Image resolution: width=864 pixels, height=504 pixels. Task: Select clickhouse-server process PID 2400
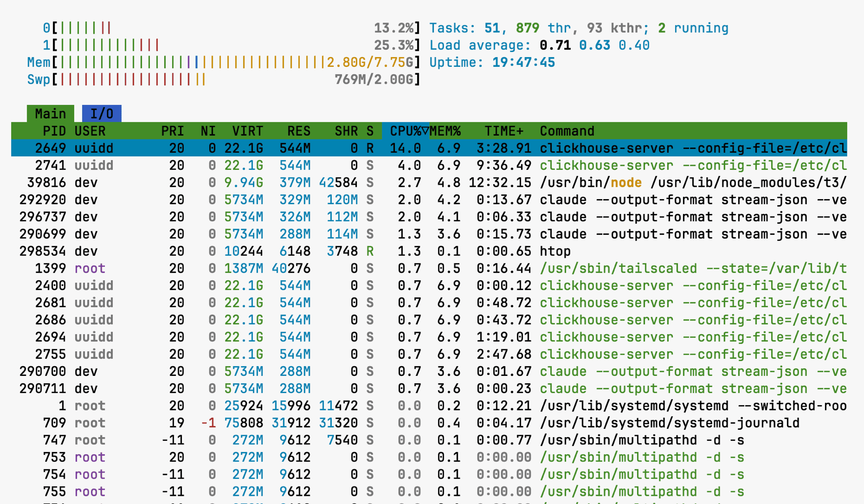429,285
